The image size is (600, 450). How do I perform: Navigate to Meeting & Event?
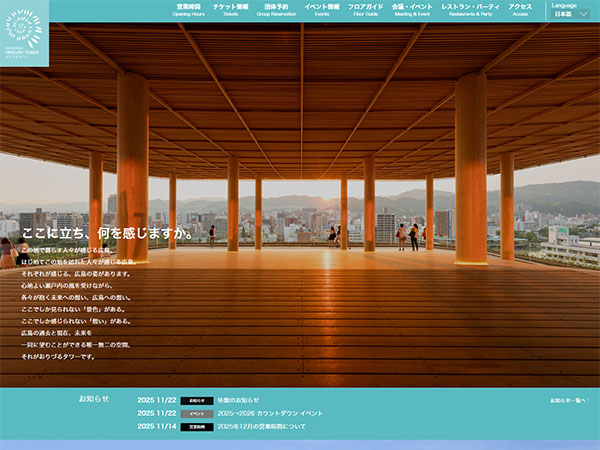click(x=412, y=11)
